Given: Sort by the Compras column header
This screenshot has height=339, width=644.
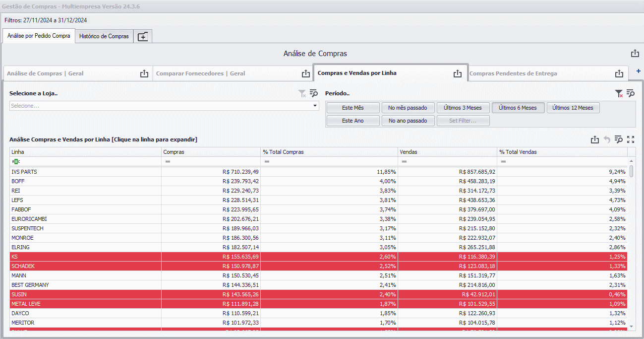Looking at the screenshot, I should click(211, 152).
